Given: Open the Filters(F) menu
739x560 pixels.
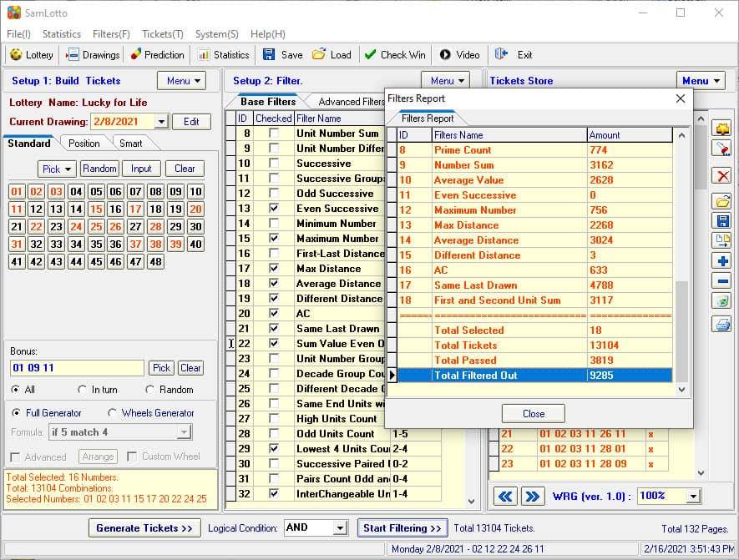Looking at the screenshot, I should click(x=111, y=34).
